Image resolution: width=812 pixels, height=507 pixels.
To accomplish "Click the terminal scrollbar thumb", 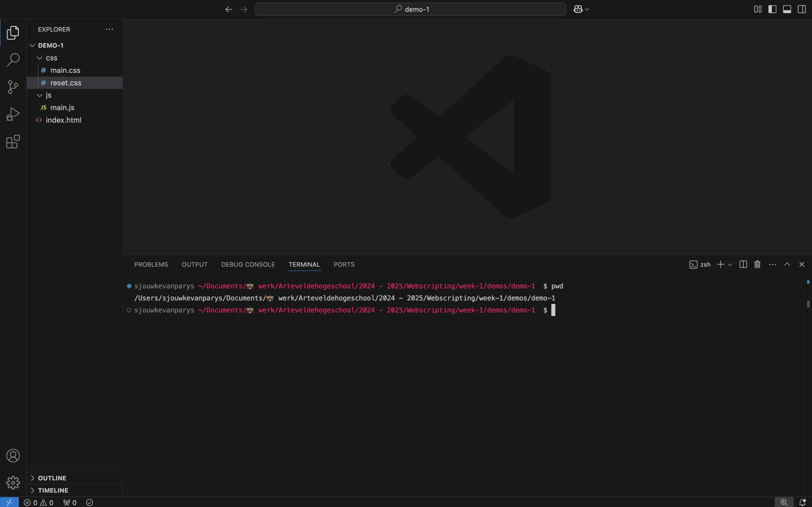I will point(808,304).
